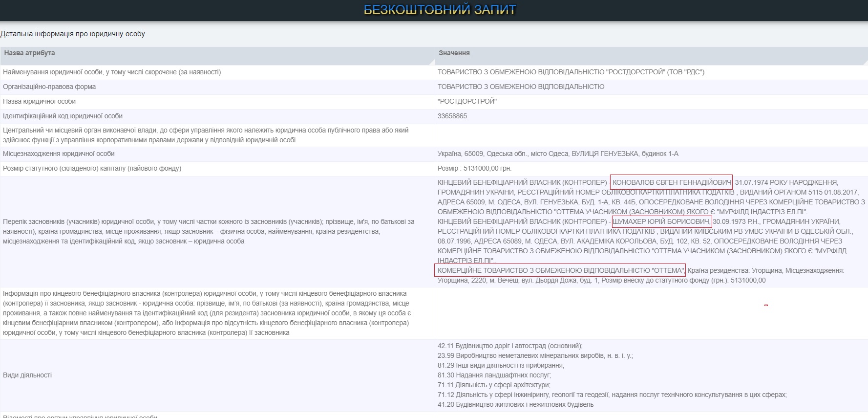Click 'Перелік засновників (учасників)' attribute label
Image resolution: width=868 pixels, height=418 pixels.
[x=209, y=231]
